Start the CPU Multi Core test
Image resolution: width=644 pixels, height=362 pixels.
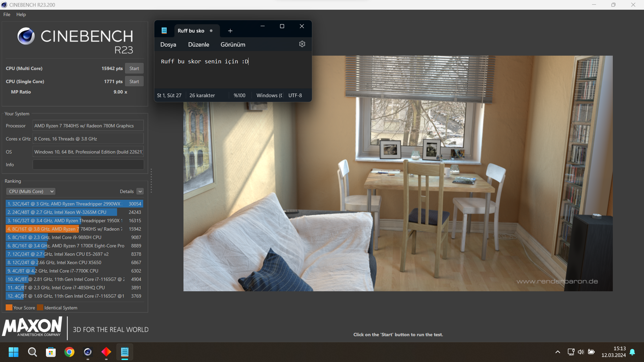134,68
